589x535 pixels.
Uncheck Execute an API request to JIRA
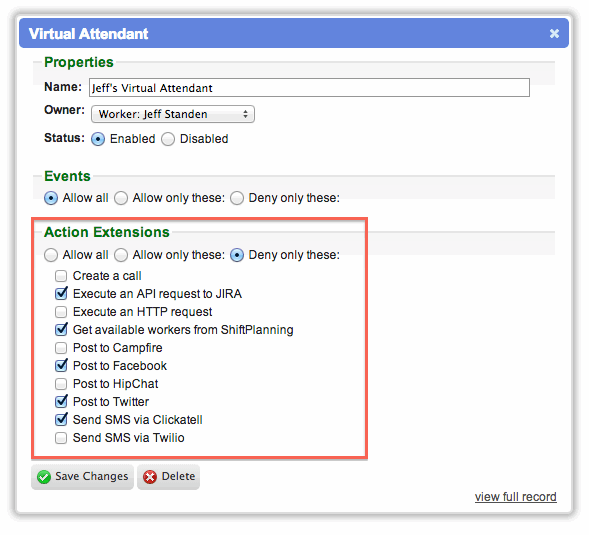point(61,294)
